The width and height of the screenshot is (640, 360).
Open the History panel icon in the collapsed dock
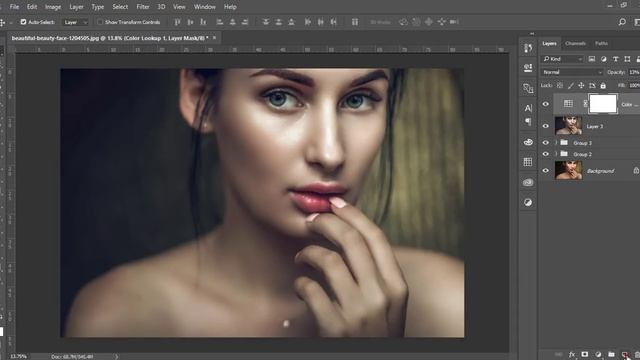pyautogui.click(x=528, y=49)
